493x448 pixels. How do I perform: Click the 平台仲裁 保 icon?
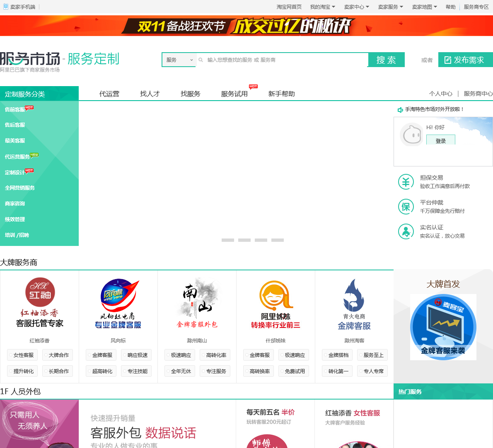pyautogui.click(x=406, y=207)
